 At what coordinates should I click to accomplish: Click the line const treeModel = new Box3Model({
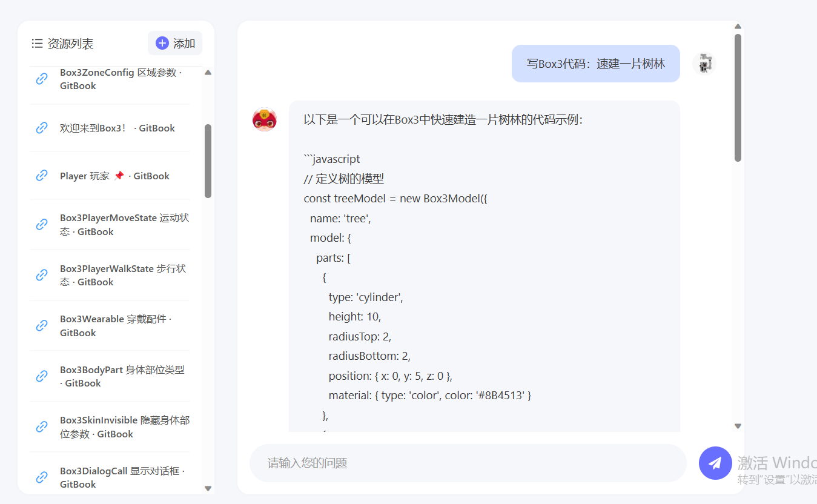395,199
